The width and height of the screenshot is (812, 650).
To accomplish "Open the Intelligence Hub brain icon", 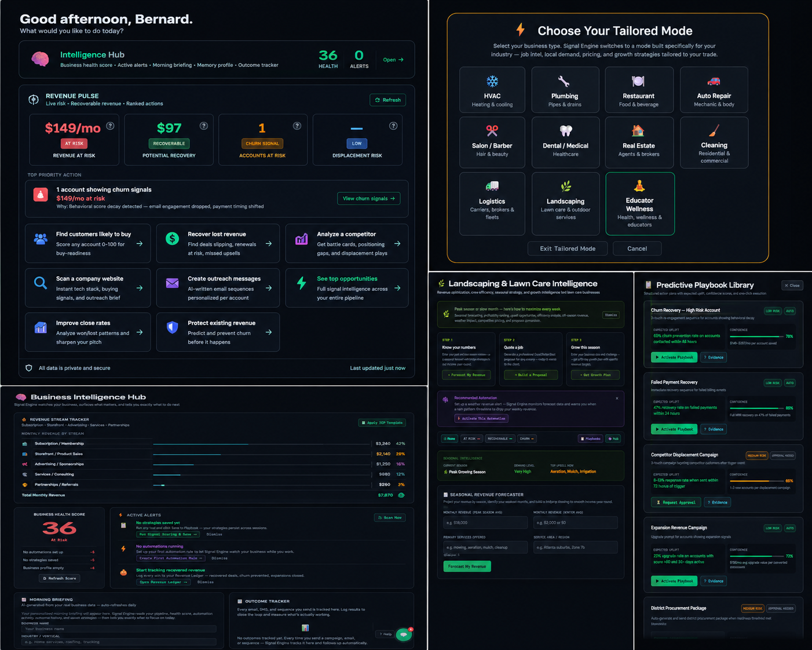I will click(x=40, y=59).
